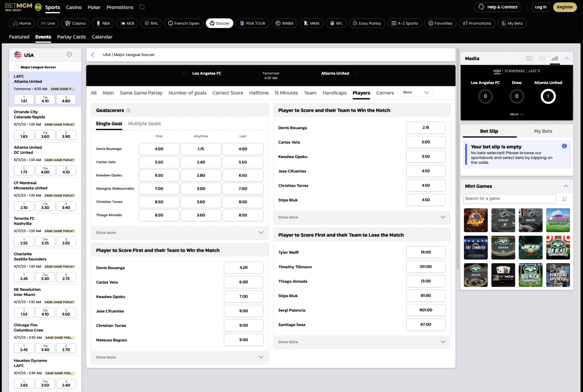Open the Parlay Cards tab
The image size is (583, 392).
coord(71,37)
